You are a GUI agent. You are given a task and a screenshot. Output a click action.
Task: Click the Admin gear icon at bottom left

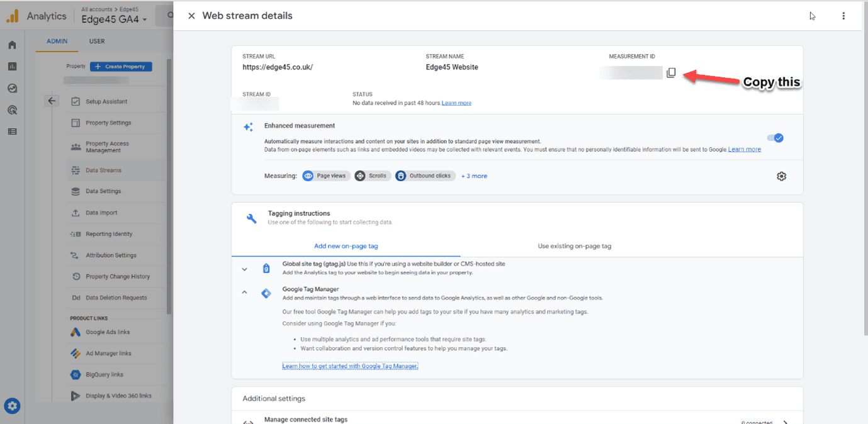pos(12,406)
